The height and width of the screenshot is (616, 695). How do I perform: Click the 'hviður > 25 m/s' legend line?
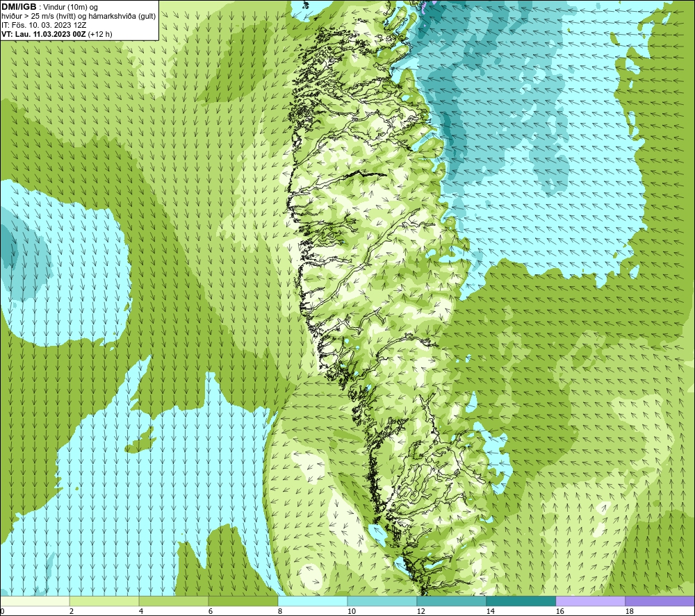pyautogui.click(x=79, y=17)
